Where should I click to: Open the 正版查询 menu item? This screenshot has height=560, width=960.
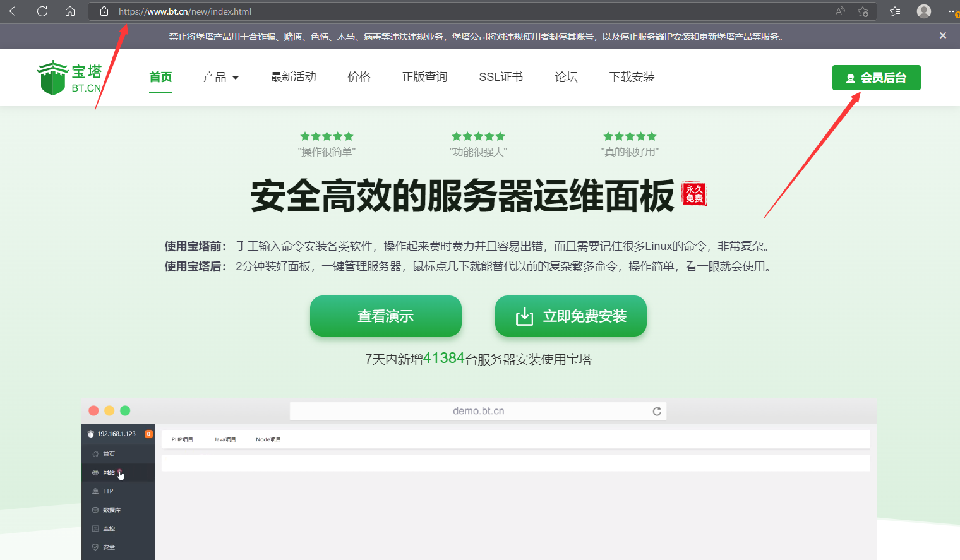tap(424, 77)
